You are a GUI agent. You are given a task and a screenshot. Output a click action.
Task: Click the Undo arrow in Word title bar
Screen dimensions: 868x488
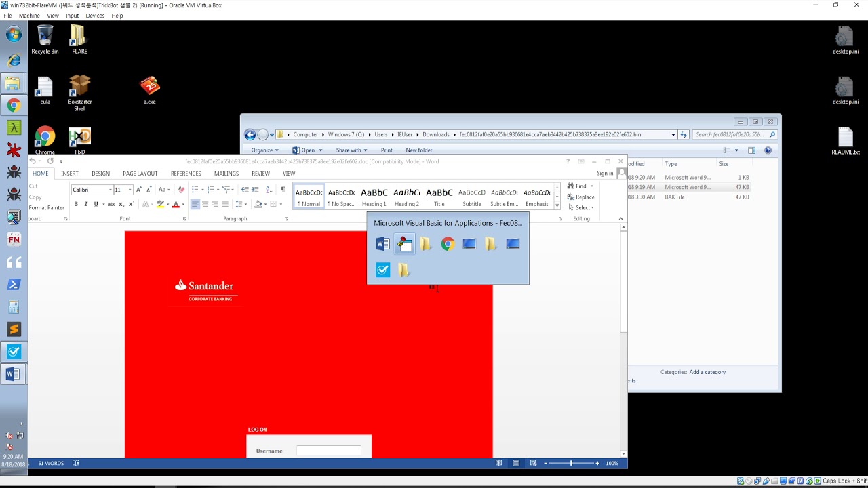tap(33, 161)
